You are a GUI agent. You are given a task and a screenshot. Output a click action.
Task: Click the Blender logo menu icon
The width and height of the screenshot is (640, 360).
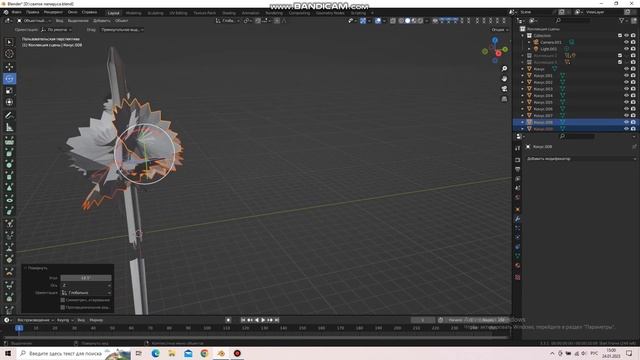6,12
